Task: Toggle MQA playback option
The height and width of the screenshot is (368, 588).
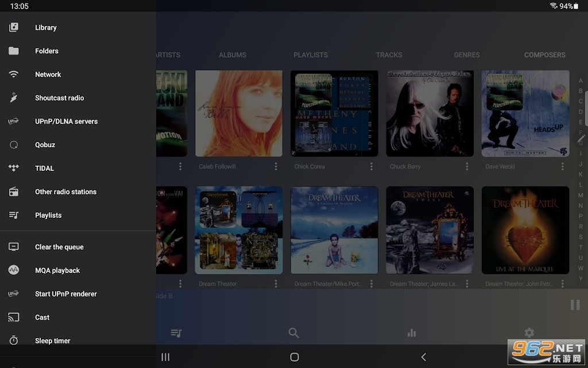Action: point(57,270)
